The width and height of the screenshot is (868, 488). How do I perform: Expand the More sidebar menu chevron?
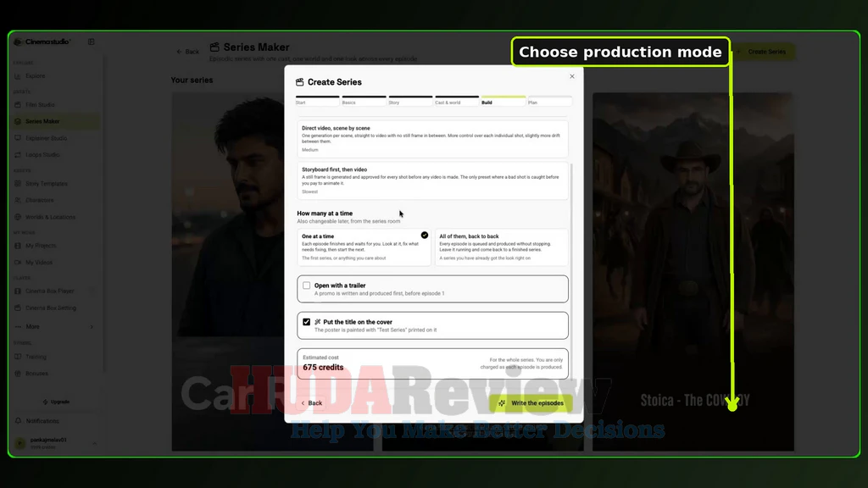(92, 326)
